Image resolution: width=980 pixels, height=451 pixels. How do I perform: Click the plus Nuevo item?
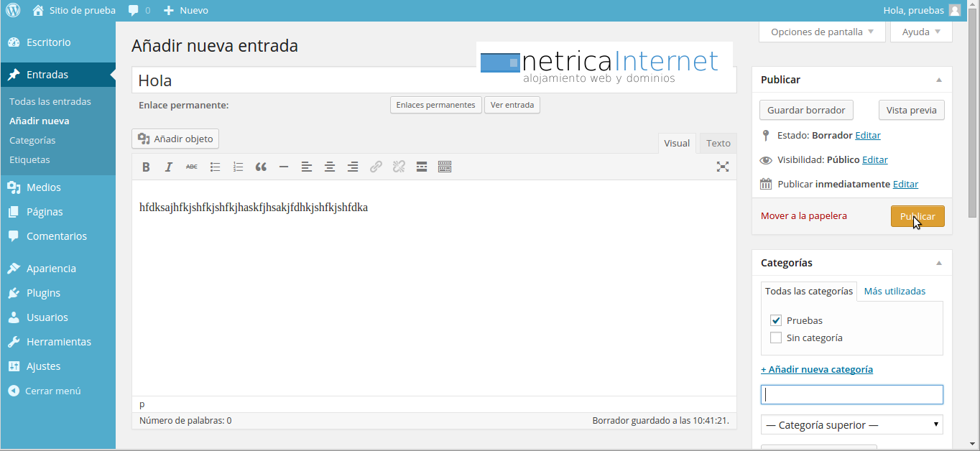coord(185,10)
